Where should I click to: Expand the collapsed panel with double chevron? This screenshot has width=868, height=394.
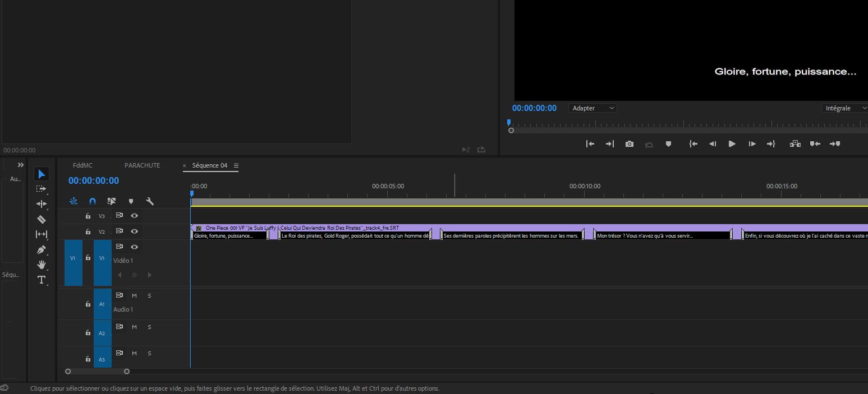pyautogui.click(x=21, y=165)
